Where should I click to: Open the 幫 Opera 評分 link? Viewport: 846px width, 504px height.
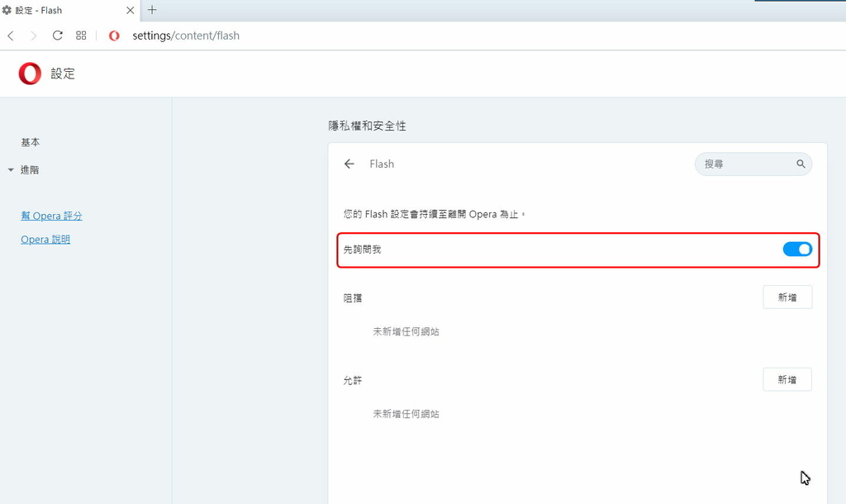pyautogui.click(x=51, y=216)
